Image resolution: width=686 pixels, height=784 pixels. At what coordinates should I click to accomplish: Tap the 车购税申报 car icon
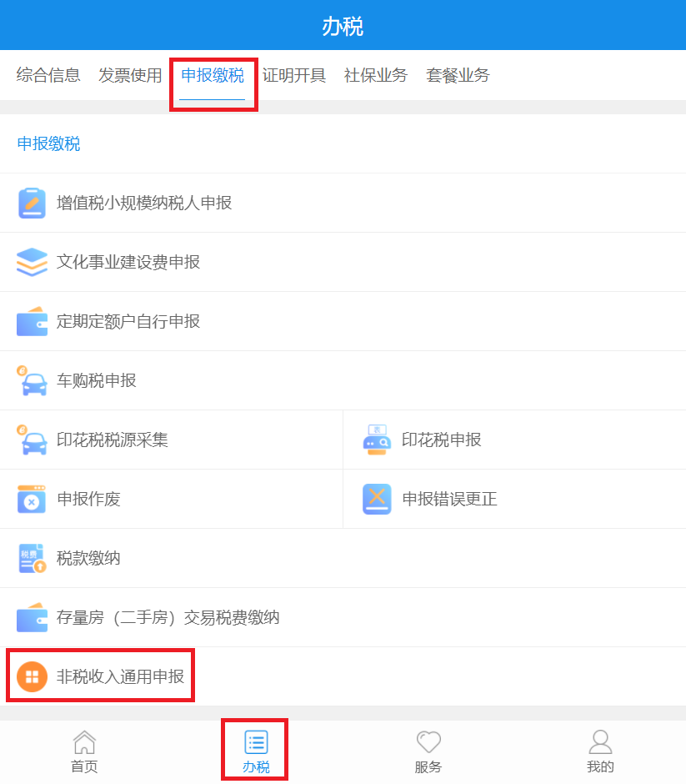point(32,380)
